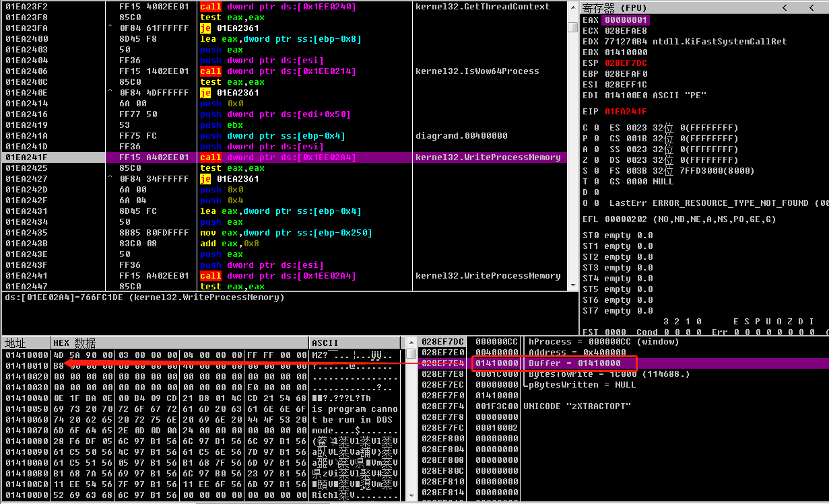Select the highlighted WriteProcessMemory call at 01EA241F
Viewport: 829px width, 504px height.
point(277,157)
